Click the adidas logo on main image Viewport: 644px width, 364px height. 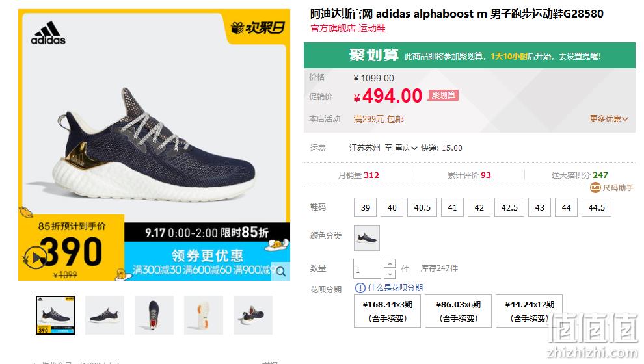click(x=49, y=33)
